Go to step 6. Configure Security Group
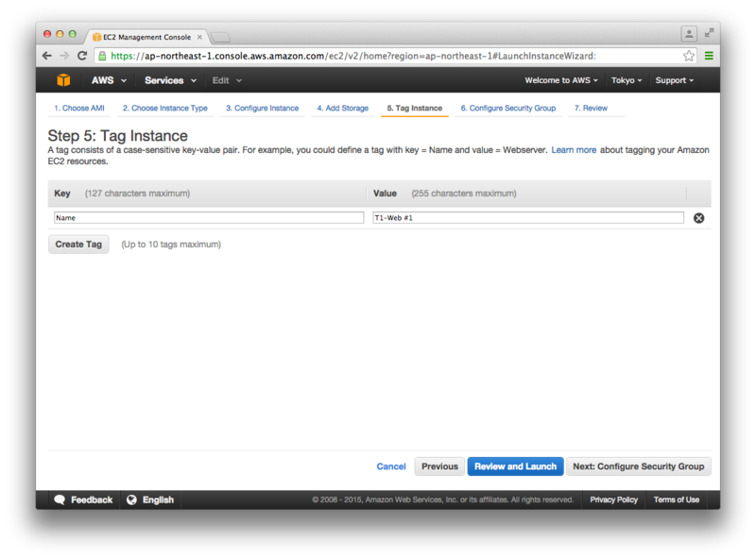756x559 pixels. click(x=508, y=108)
